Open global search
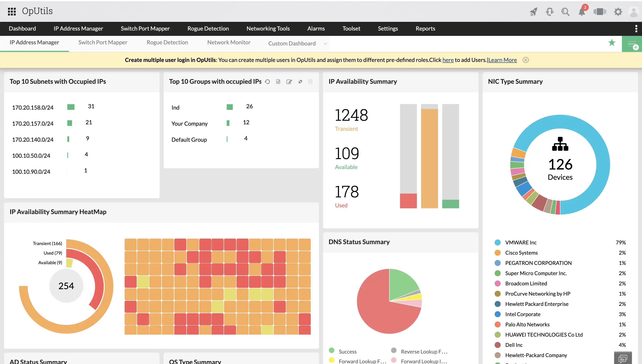The height and width of the screenshot is (364, 642). [566, 12]
